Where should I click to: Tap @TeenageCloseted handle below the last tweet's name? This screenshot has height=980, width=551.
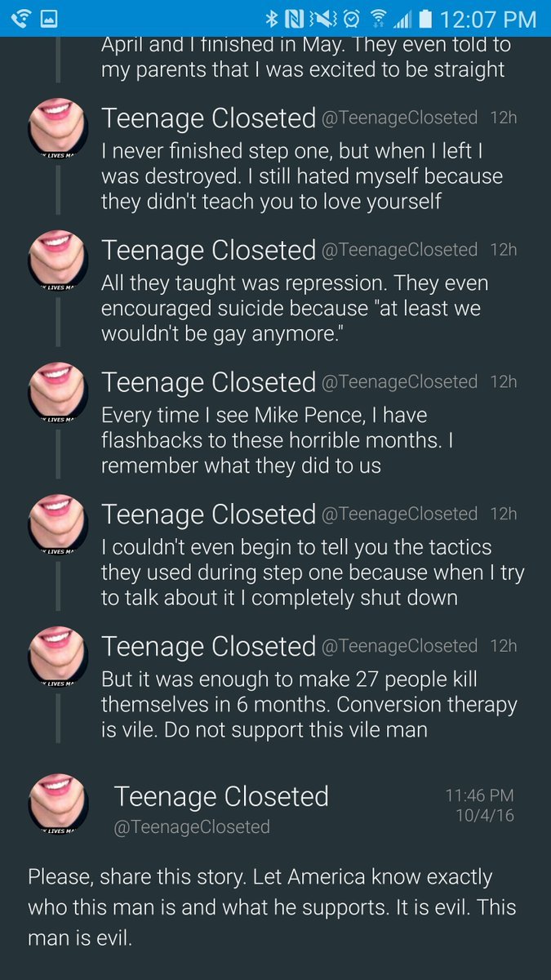[x=192, y=826]
